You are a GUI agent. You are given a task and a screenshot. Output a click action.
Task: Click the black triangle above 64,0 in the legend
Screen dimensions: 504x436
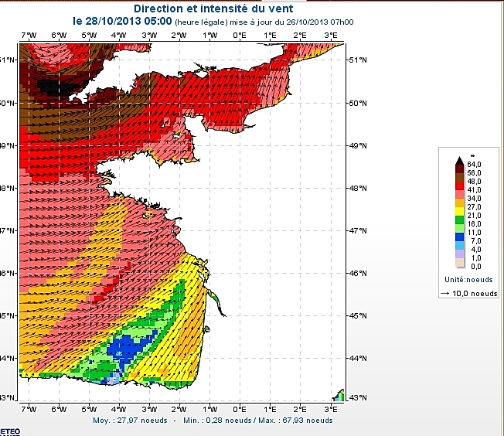pos(459,160)
